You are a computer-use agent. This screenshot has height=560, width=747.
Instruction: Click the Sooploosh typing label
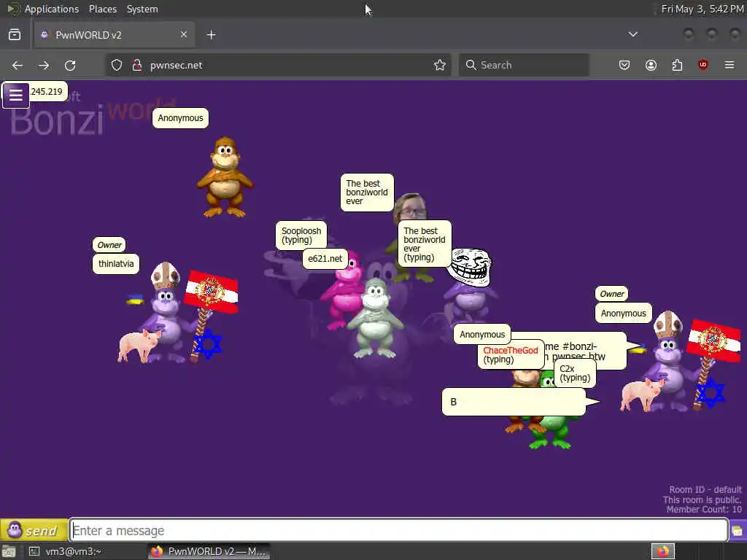click(301, 236)
